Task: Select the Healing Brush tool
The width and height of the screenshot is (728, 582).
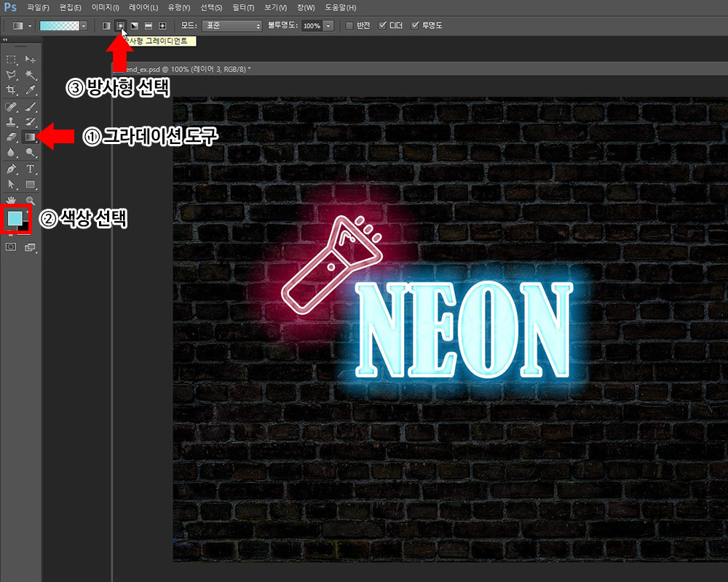Action: pyautogui.click(x=11, y=107)
